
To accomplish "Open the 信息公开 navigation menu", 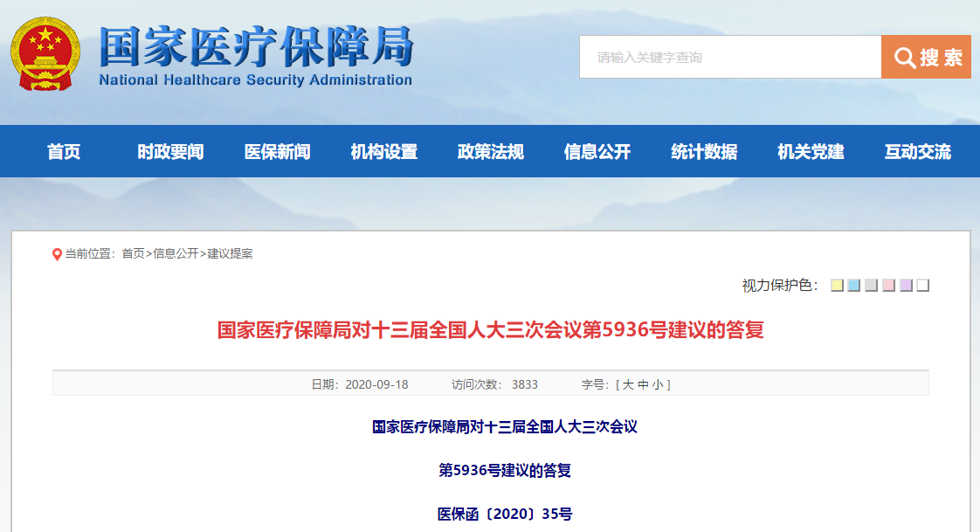I will tap(597, 151).
